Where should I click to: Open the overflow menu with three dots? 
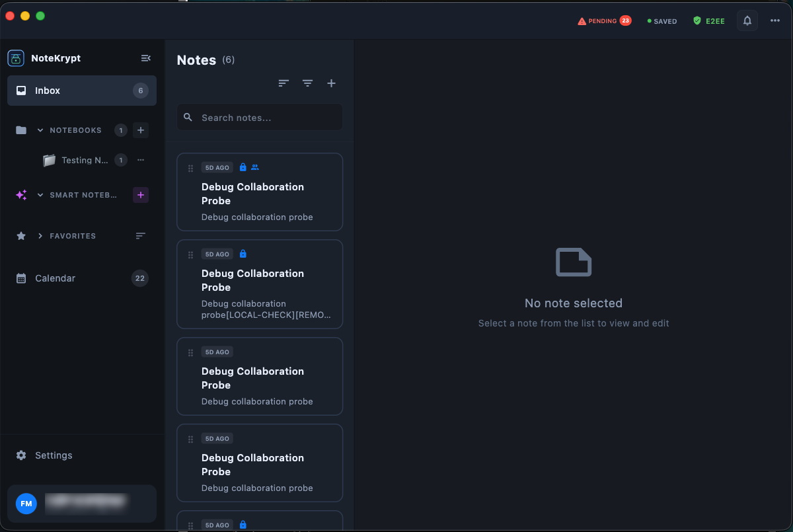(x=774, y=20)
